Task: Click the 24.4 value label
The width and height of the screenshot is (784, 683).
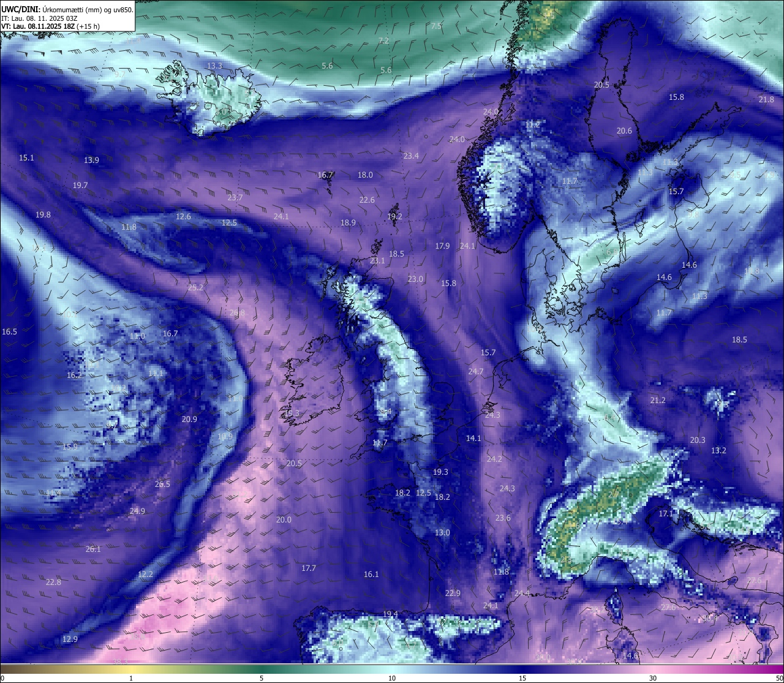Action: point(521,593)
